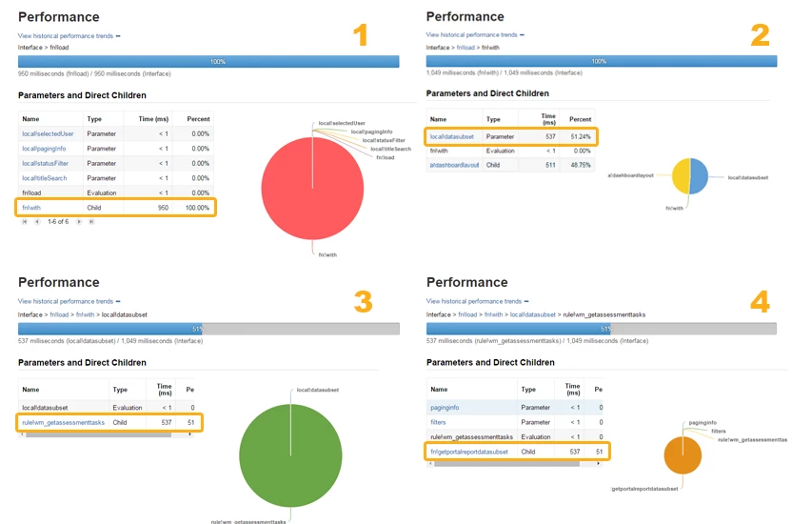Click 100% progress bar above '1,049 milliseconds (fn!with)'
Viewport: 812px width, 524px height.
click(x=602, y=61)
